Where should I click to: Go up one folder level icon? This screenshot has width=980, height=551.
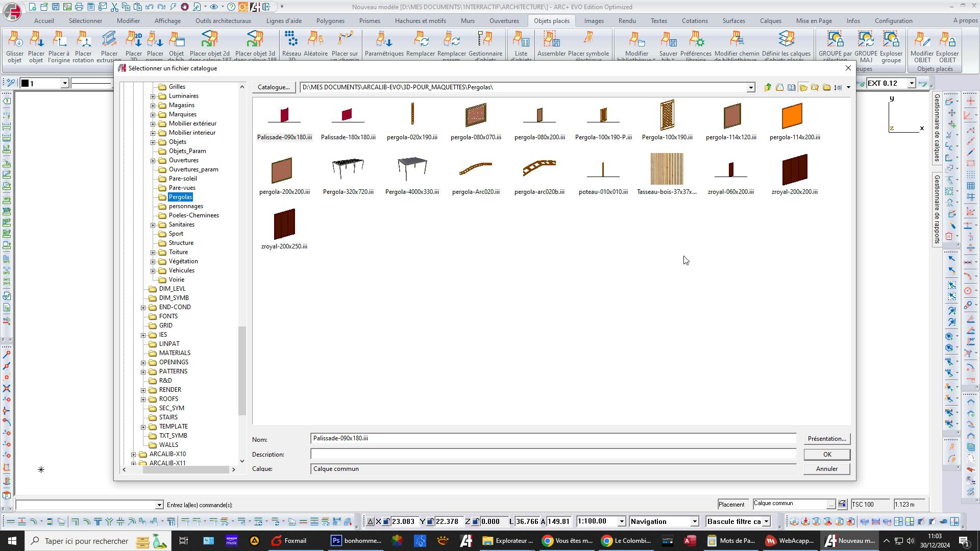(x=768, y=87)
